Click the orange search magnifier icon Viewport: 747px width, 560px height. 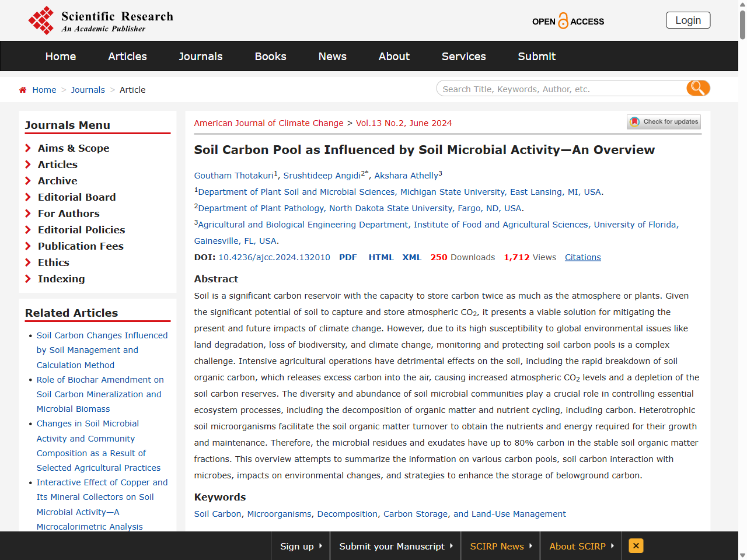tap(697, 88)
